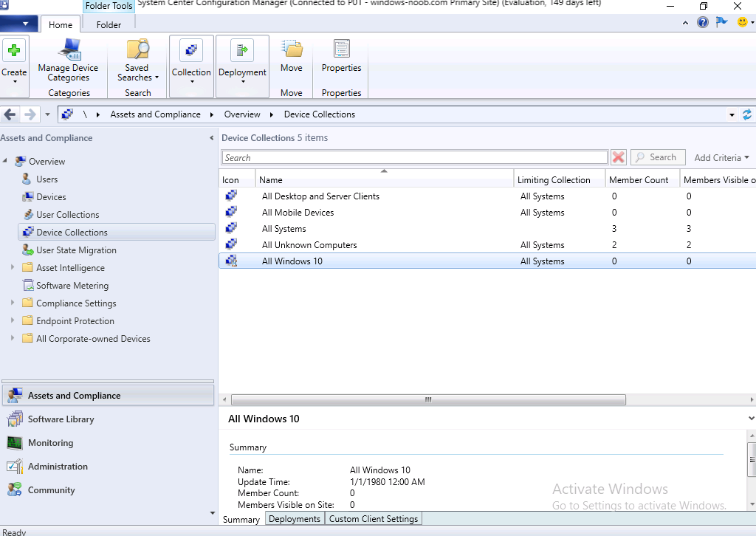Image resolution: width=756 pixels, height=536 pixels.
Task: Click the details pane vertical scrollbar
Action: 751,459
